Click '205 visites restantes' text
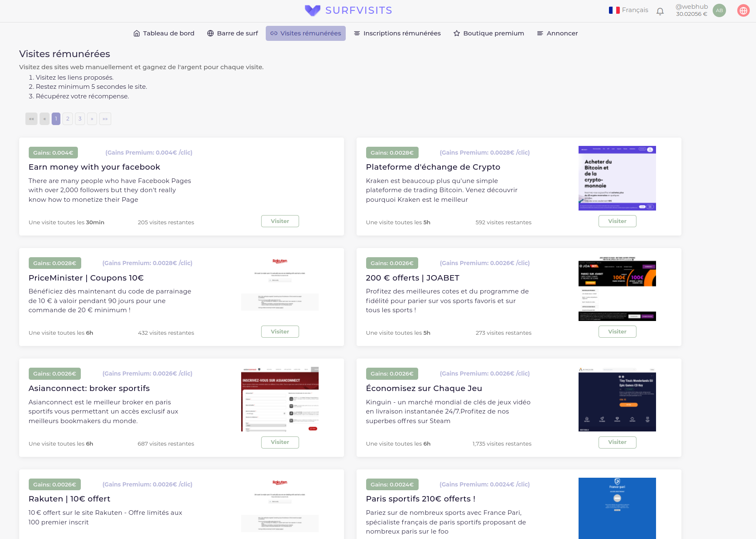This screenshot has width=756, height=539. (x=166, y=223)
